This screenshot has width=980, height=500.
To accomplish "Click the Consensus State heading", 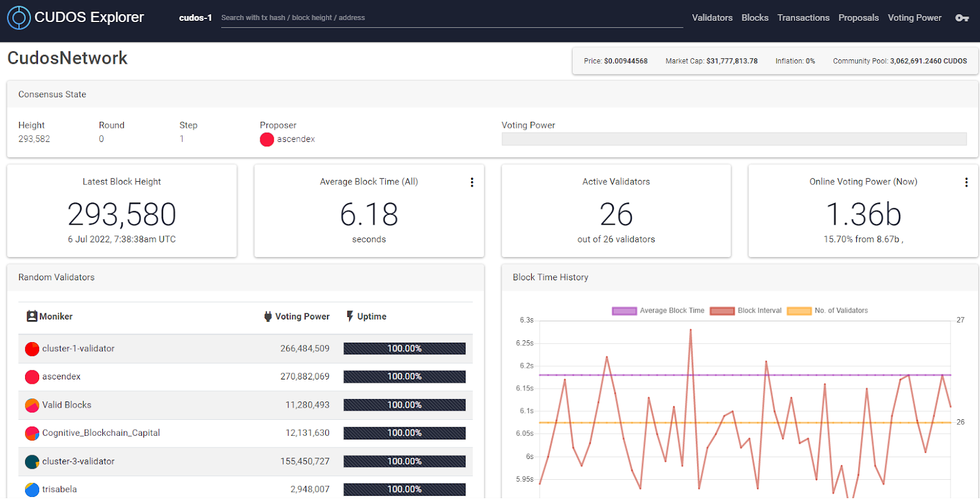I will 52,94.
